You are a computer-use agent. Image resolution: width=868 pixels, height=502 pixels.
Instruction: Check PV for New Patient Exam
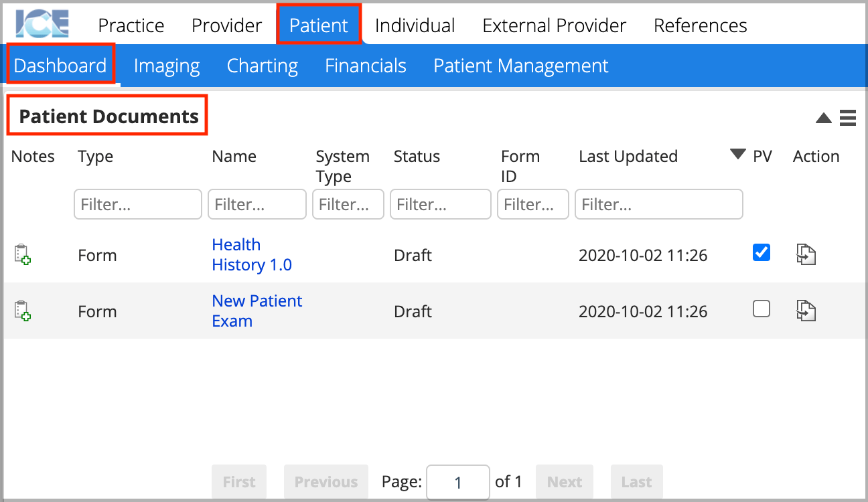pos(762,309)
